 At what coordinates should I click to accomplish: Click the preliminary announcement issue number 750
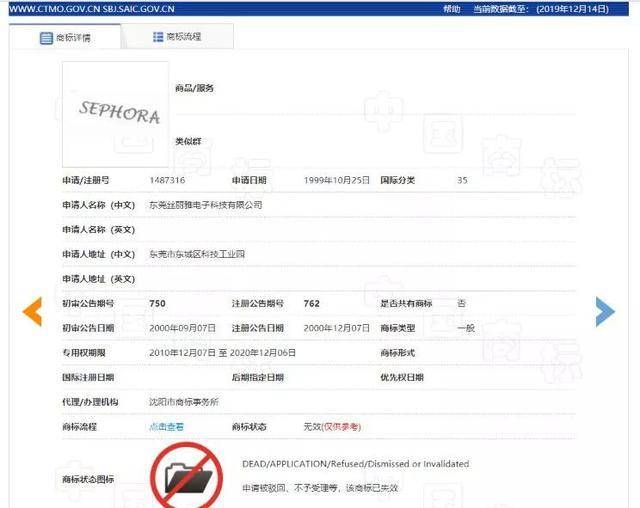(157, 303)
